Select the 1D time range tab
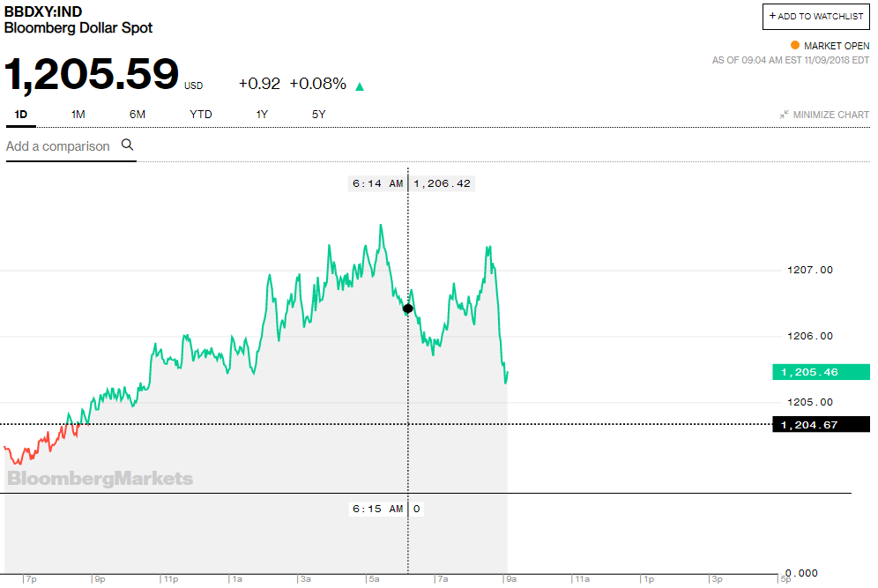878x588 pixels. tap(21, 115)
